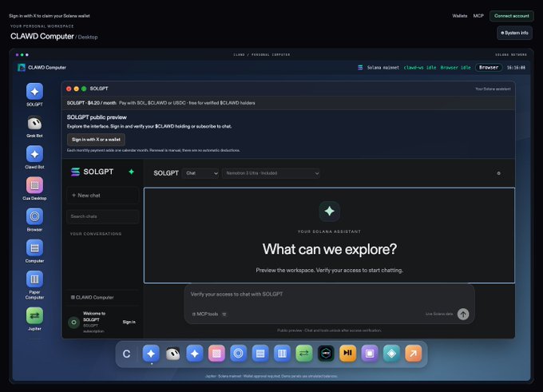Image resolution: width=543 pixels, height=392 pixels.
Task: Click the green Jupiter swap icon in the dock
Action: click(x=304, y=353)
